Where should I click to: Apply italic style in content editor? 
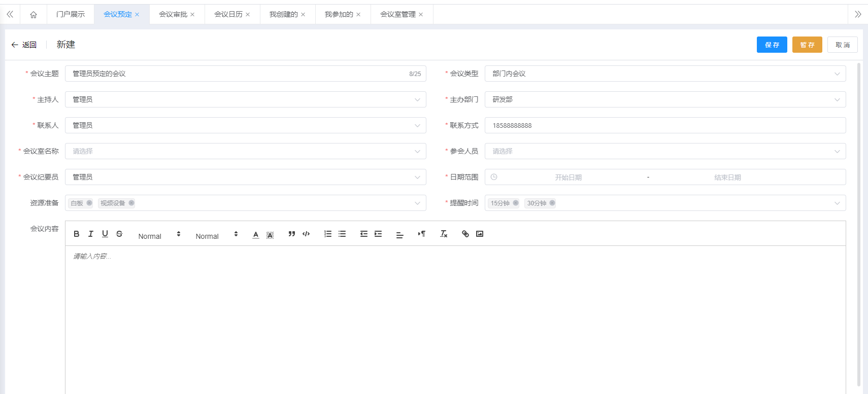91,234
